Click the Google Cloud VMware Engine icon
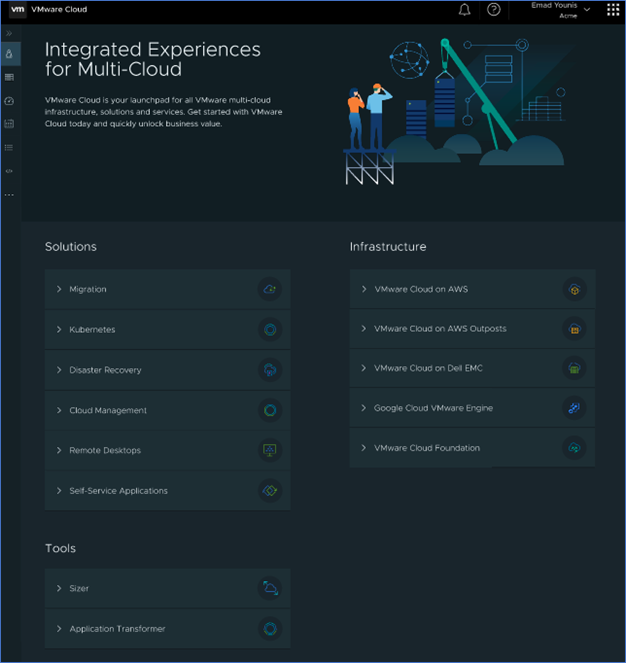The width and height of the screenshot is (626, 663). click(574, 408)
